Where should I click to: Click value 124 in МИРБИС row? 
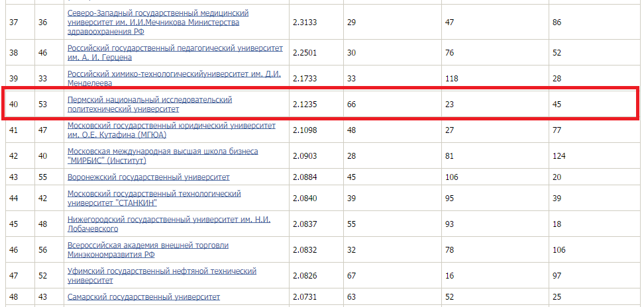pos(559,156)
